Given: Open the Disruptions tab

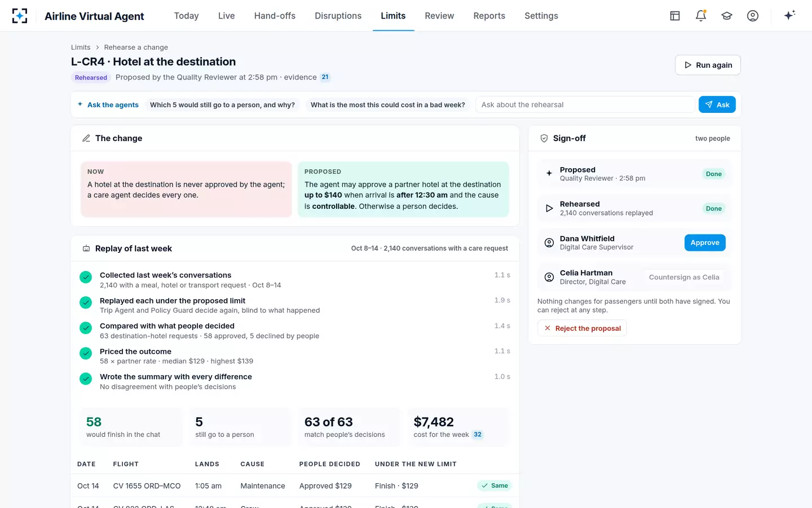Looking at the screenshot, I should click(x=338, y=16).
